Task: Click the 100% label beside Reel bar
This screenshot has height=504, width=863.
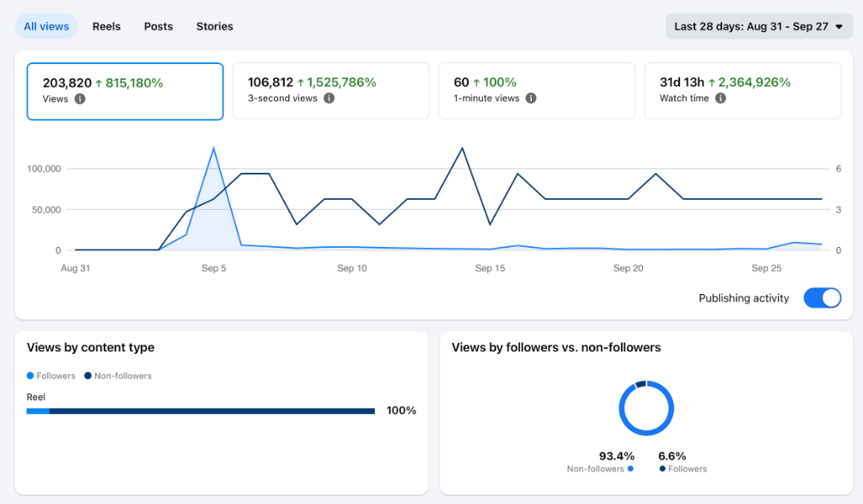Action: click(x=401, y=410)
